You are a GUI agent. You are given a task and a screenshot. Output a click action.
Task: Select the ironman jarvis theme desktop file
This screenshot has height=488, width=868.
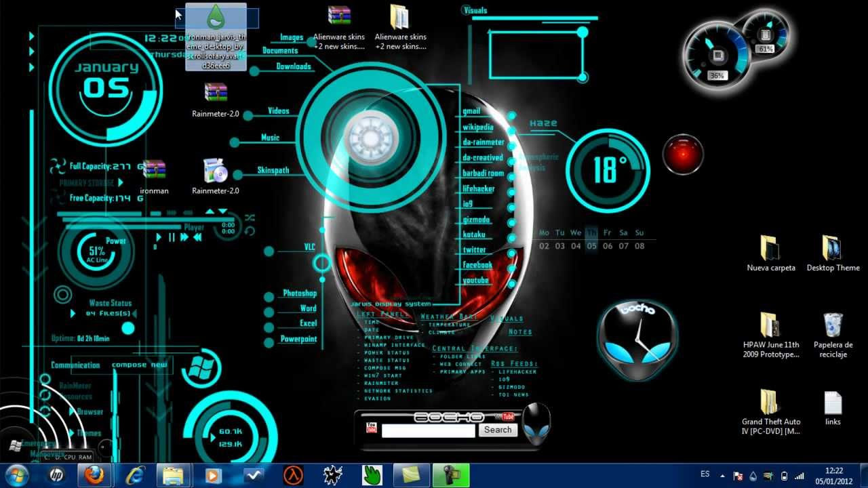(216, 37)
